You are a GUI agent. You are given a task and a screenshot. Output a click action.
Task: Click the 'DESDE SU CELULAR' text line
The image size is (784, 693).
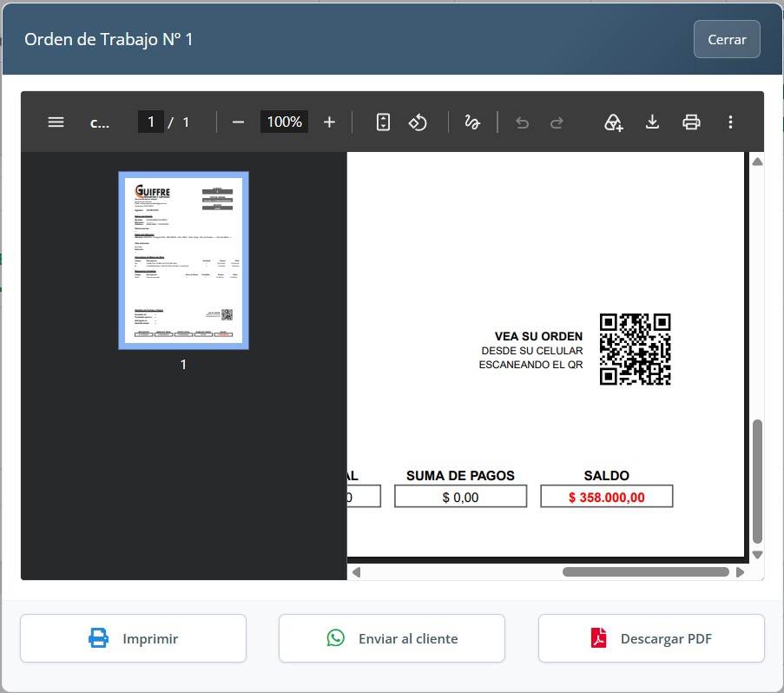coord(532,351)
